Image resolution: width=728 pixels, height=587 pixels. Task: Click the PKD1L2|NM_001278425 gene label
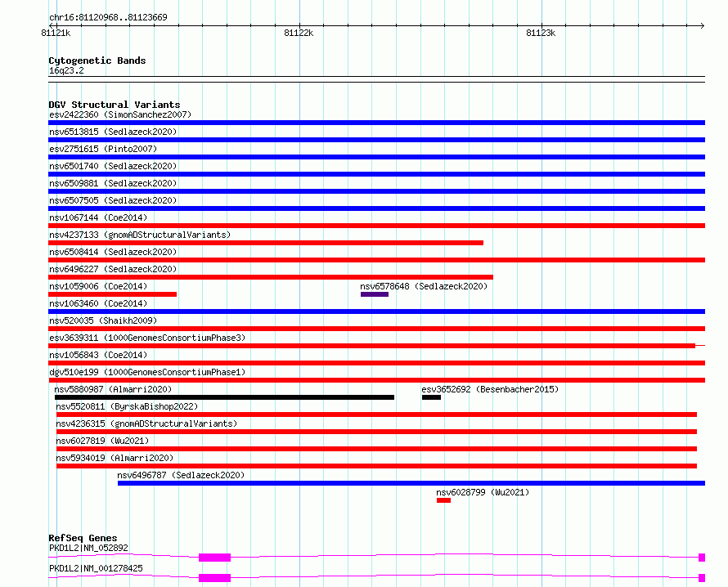[x=96, y=568]
